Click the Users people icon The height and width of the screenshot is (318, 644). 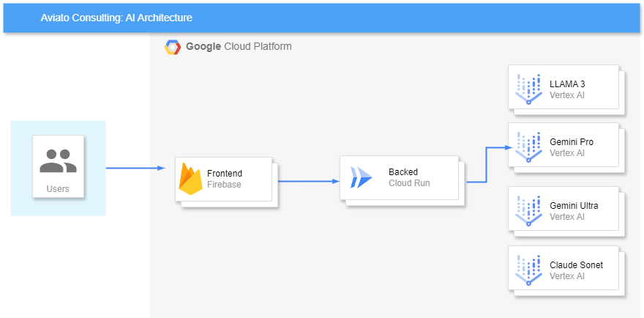click(58, 161)
